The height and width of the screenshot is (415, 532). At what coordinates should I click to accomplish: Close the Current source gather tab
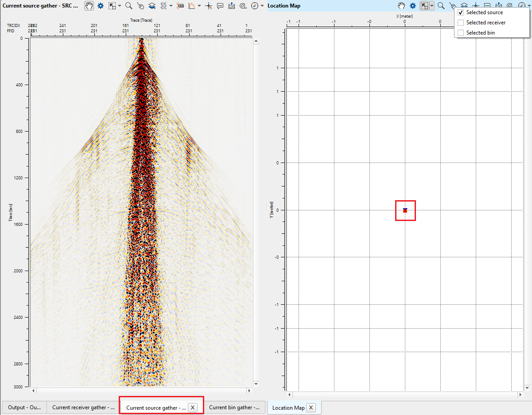point(193,407)
